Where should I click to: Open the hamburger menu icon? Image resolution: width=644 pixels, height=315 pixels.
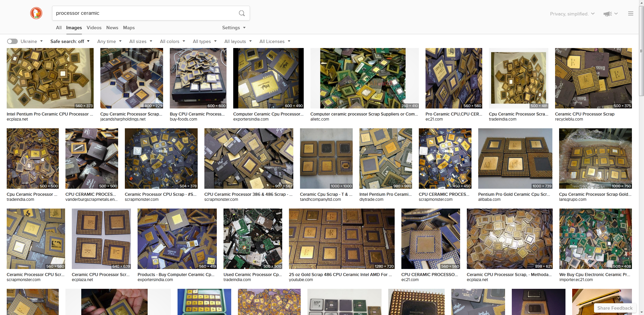click(631, 14)
